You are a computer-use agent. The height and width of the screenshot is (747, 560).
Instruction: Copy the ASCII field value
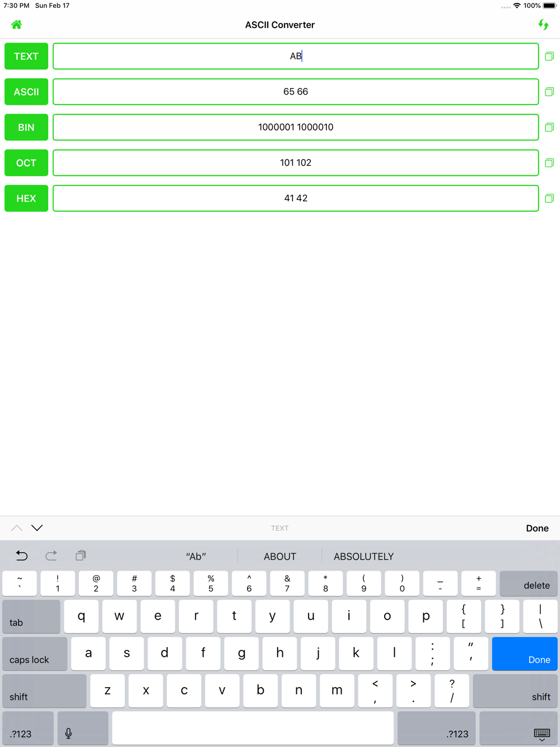(549, 92)
